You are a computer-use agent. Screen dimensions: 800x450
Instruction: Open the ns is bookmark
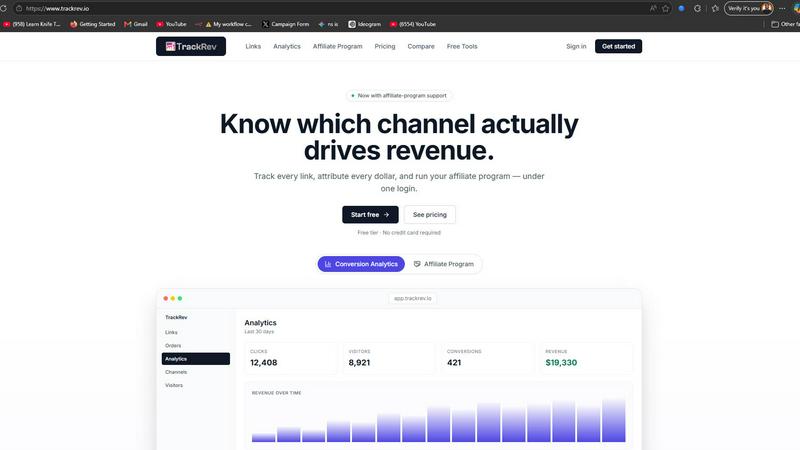328,24
